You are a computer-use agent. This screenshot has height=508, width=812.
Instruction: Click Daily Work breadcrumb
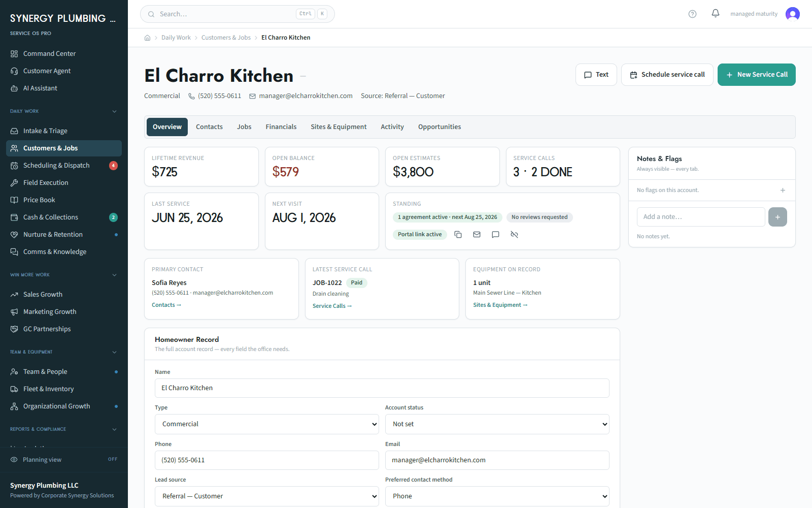coord(176,38)
